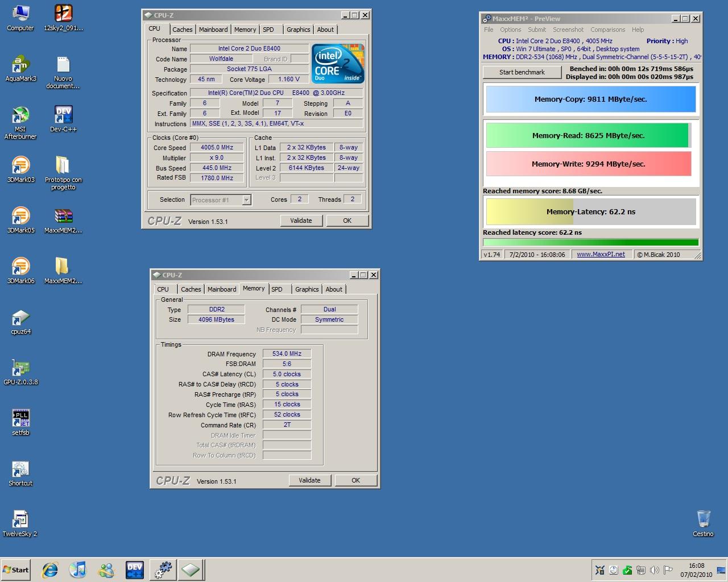Screen dimensions: 728x582
Task: Open MaxxMEM Help menu
Action: [x=638, y=30]
